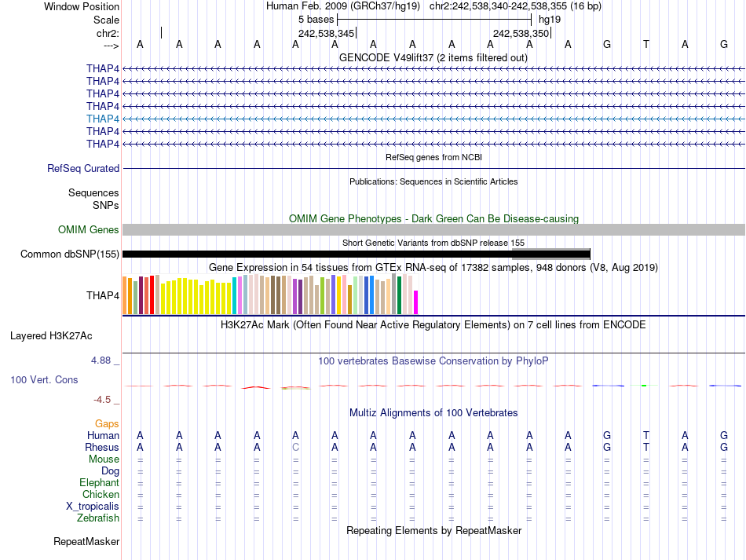Image resolution: width=746 pixels, height=560 pixels.
Task: Click the '5 bases' scale label
Action: tap(316, 20)
